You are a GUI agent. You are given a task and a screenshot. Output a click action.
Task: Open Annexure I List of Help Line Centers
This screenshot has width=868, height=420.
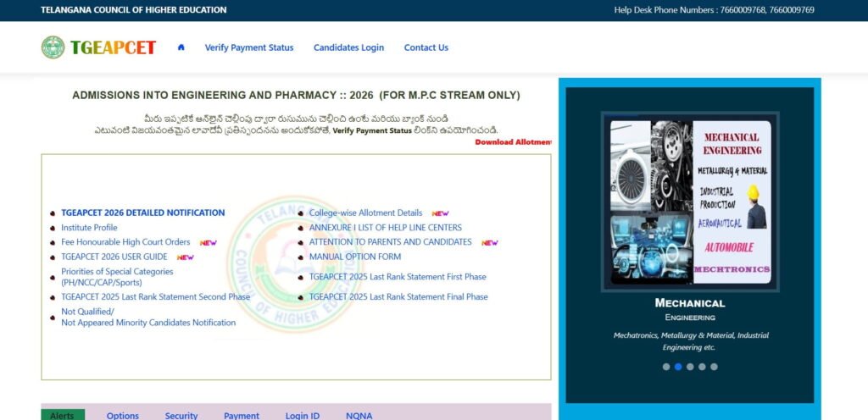pyautogui.click(x=386, y=227)
